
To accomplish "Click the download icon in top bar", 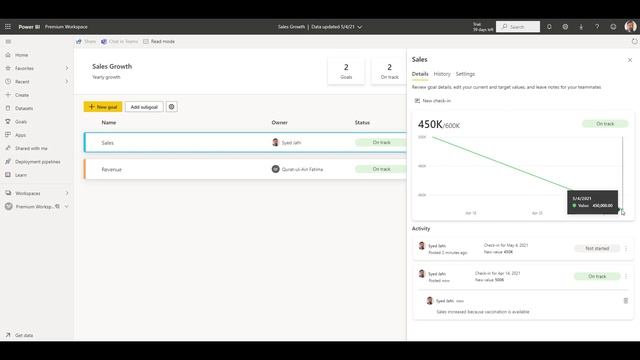I will point(581,27).
